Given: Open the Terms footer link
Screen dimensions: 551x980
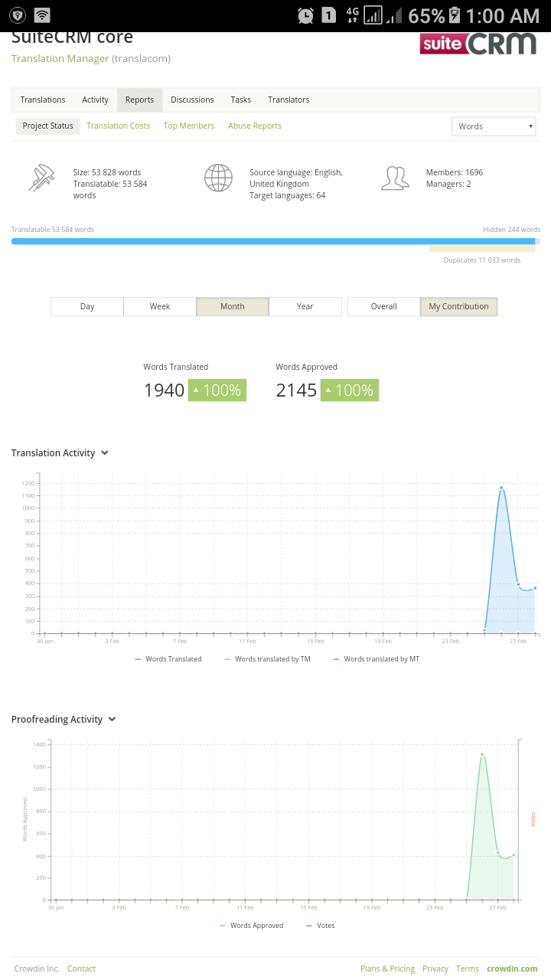Looking at the screenshot, I should [x=468, y=969].
